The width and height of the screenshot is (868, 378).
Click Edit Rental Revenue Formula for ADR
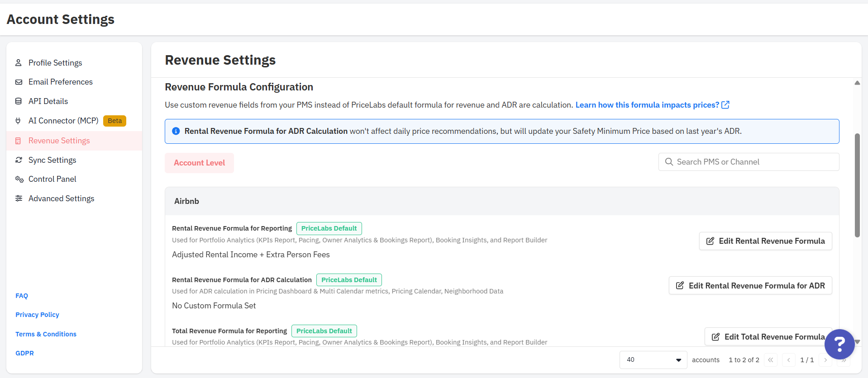click(750, 285)
